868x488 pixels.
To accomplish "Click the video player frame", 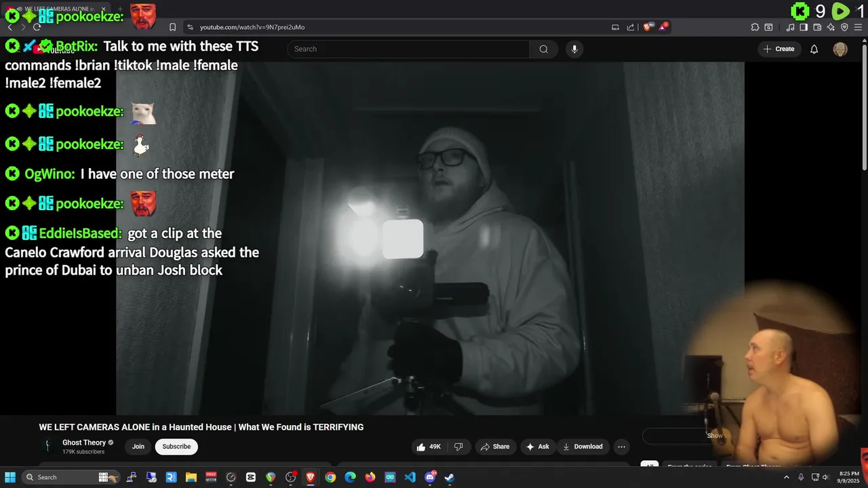I will click(430, 239).
